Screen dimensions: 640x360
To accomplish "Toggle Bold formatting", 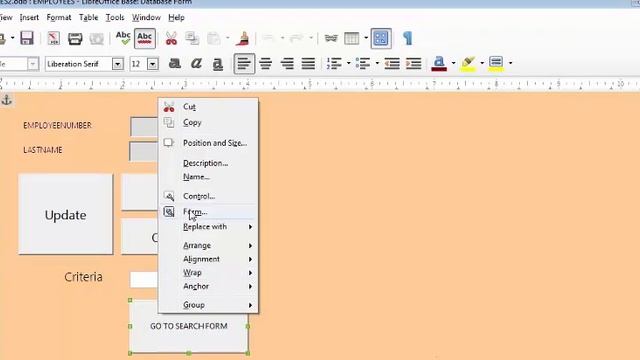I will click(x=175, y=64).
